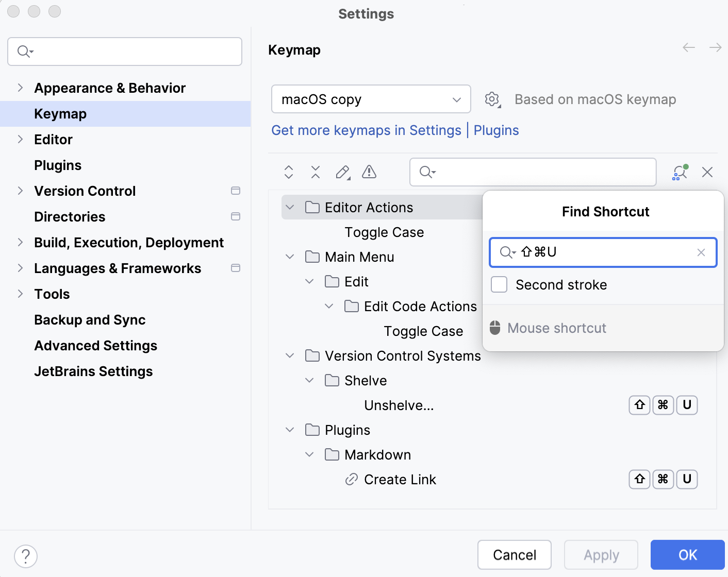The height and width of the screenshot is (577, 728).
Task: Click the U key badge next to Unshelve
Action: [x=687, y=405]
